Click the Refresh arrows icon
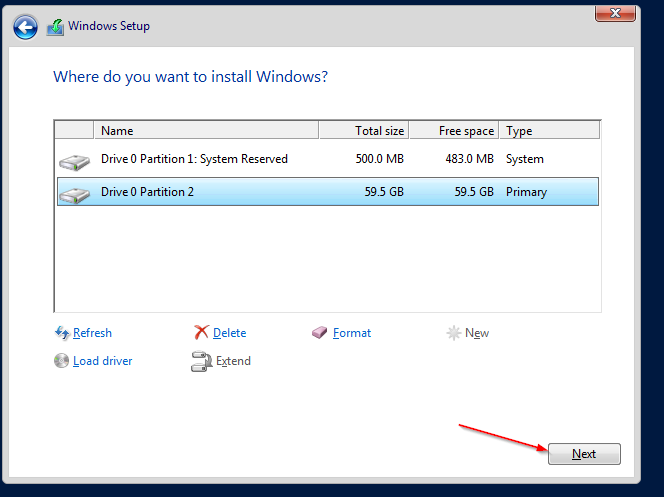 point(62,333)
